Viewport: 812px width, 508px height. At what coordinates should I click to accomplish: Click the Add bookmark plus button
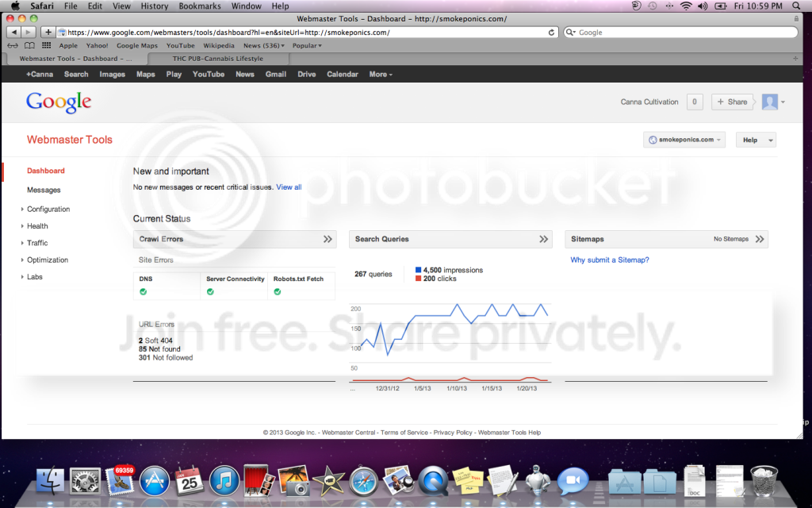(x=48, y=32)
